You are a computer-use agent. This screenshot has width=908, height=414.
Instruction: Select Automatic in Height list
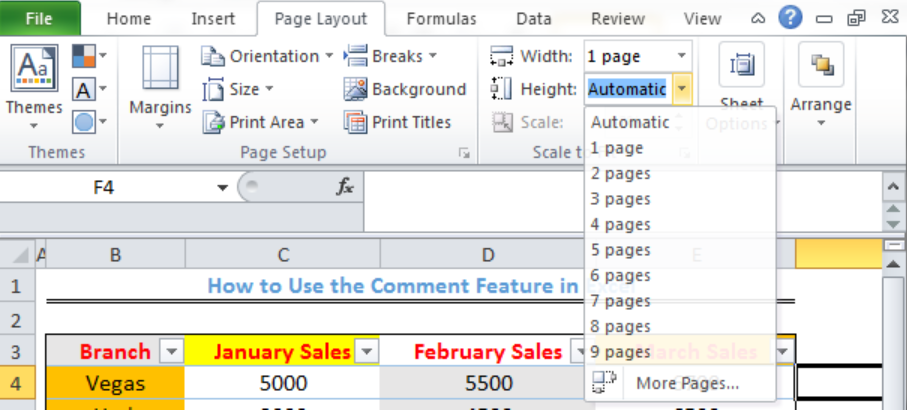pos(680,122)
